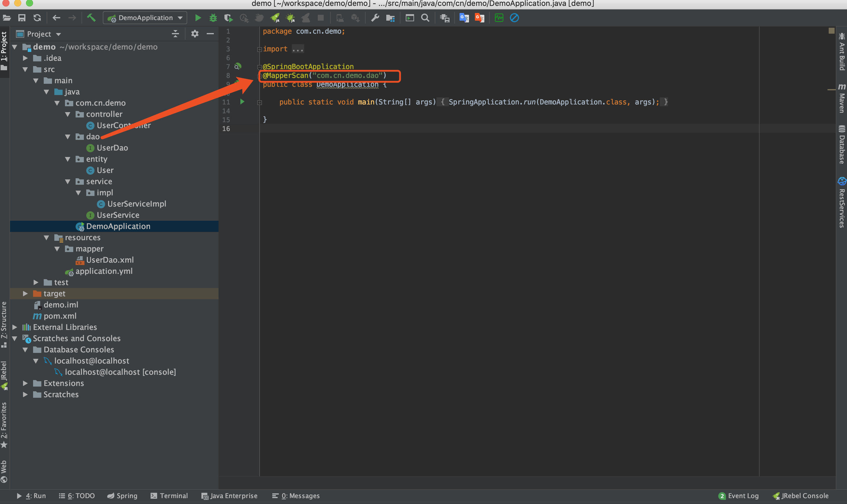Open Search Everywhere magnifier icon

[425, 18]
